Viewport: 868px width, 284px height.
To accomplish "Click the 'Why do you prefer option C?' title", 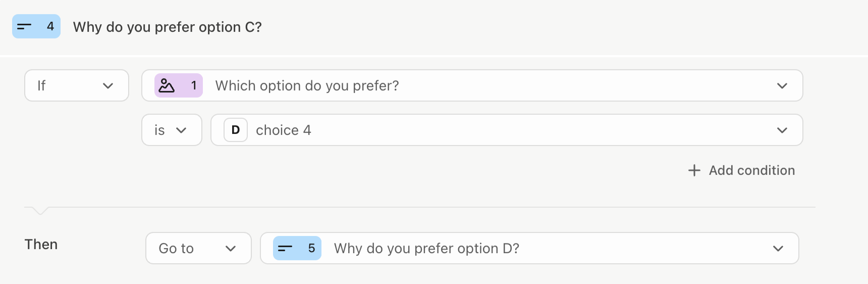I will 168,27.
